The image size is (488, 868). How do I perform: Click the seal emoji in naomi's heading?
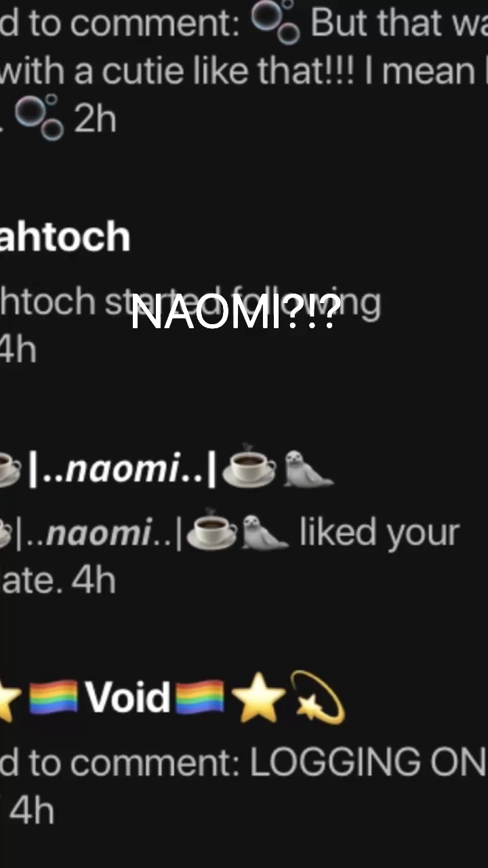click(308, 469)
